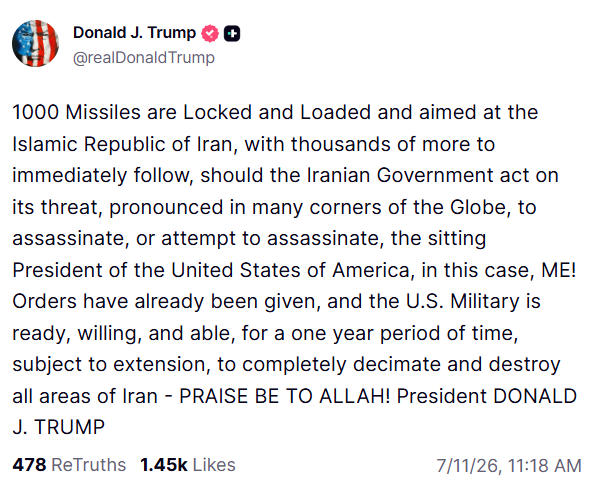The image size is (591, 490).
Task: Open the Donald J. Trump display name
Action: coord(135,33)
